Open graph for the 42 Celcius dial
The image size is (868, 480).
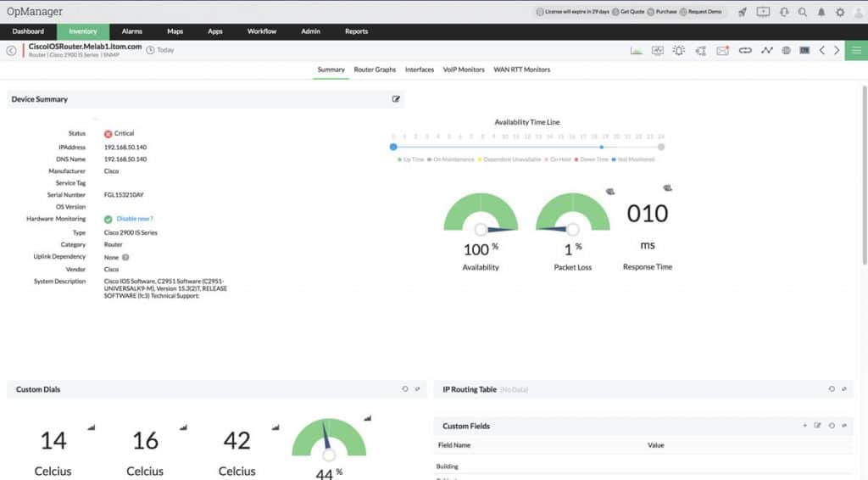(x=275, y=427)
